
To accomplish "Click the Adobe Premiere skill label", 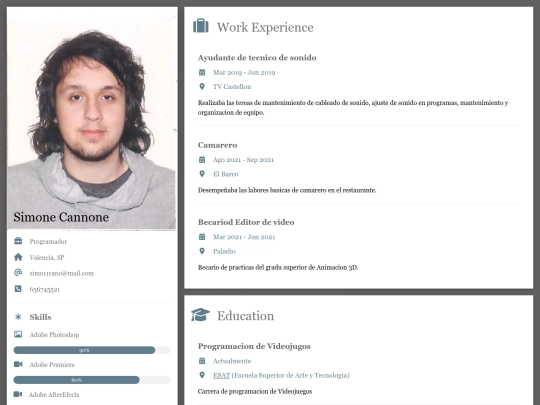I will [52, 364].
